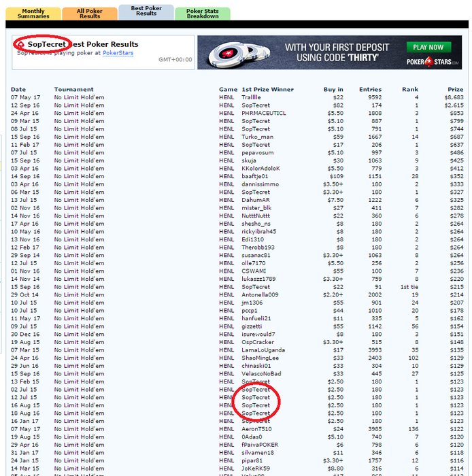472x476 pixels.
Task: Click winner KKolorAdoloK
Action: (x=260, y=168)
